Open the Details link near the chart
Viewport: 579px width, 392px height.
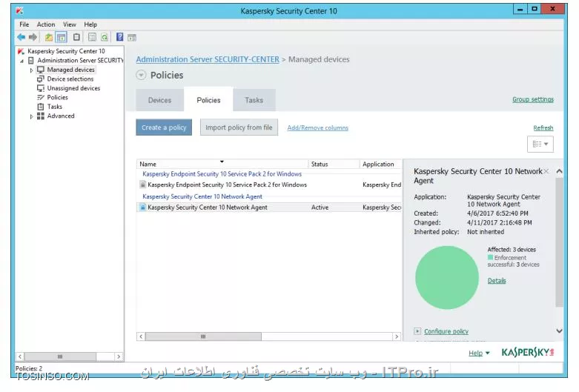click(x=497, y=281)
